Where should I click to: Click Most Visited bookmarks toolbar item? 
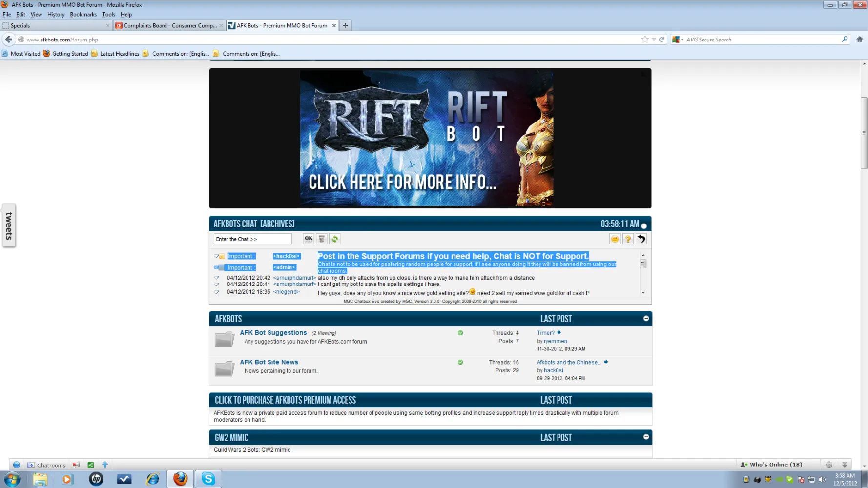(21, 54)
